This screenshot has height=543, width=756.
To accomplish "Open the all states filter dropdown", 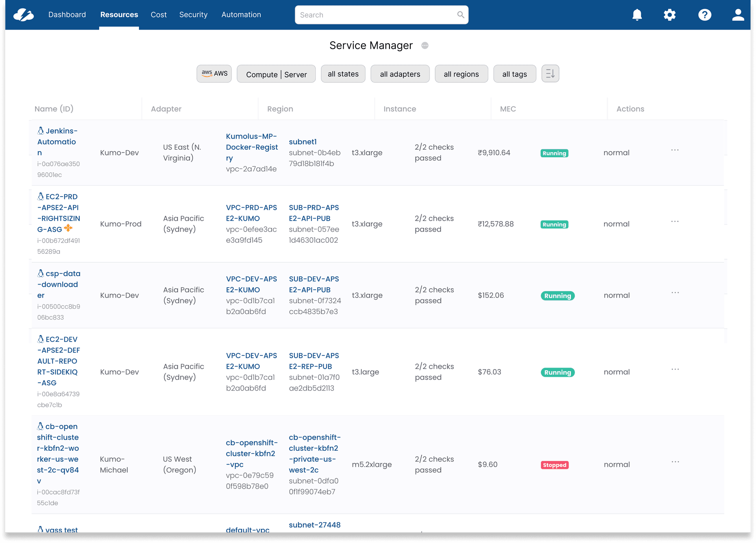I will [x=343, y=74].
